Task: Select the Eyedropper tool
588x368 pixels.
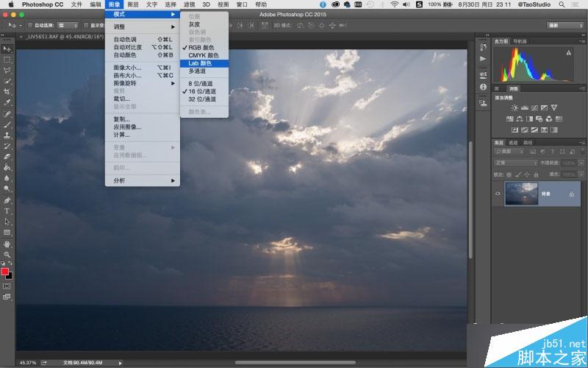Action: [x=7, y=102]
